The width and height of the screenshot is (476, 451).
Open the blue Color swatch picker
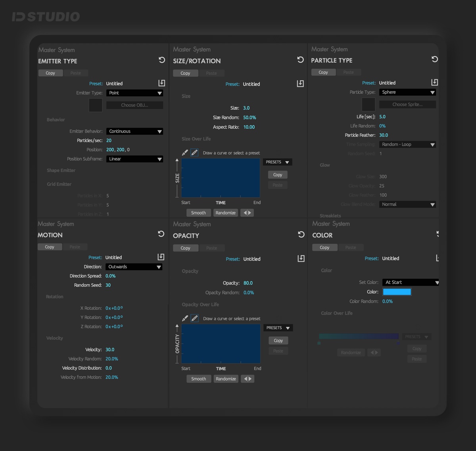397,292
